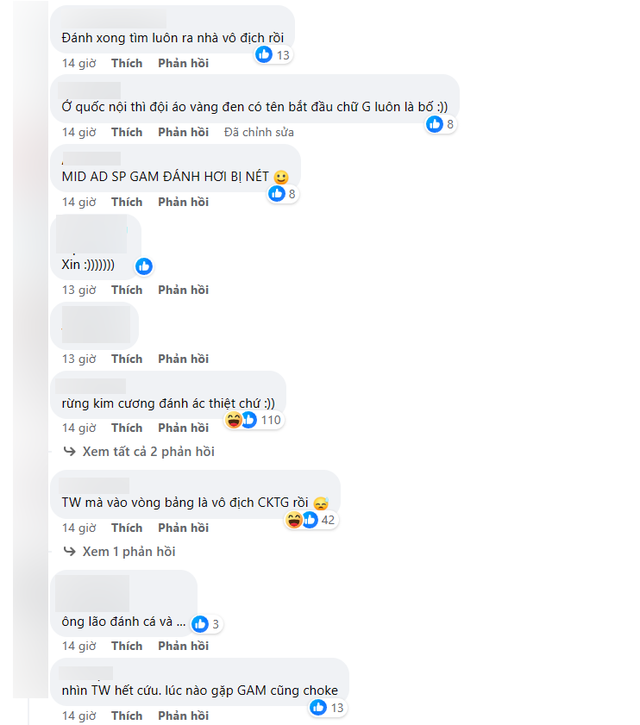Expand 'Xem 1 phản hồi' reply thread
The width and height of the screenshot is (640, 725).
pyautogui.click(x=130, y=552)
